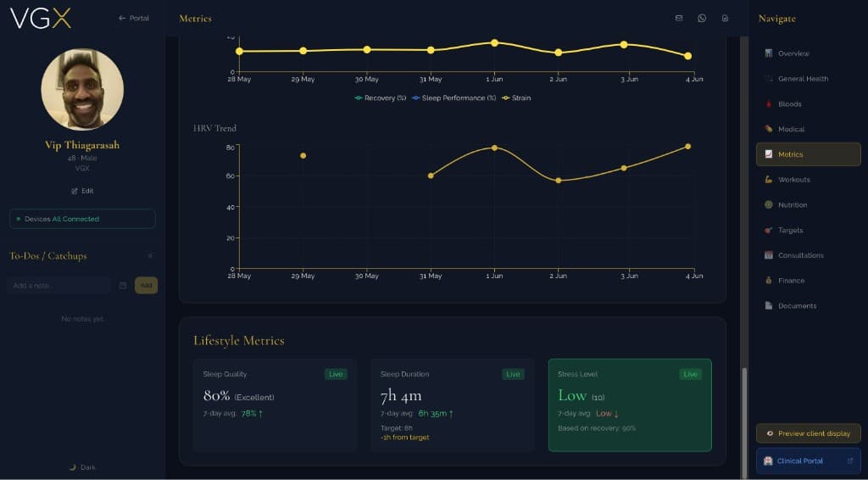Open the Clinical Portal button
Viewport: 868px width, 480px height.
[x=808, y=460]
